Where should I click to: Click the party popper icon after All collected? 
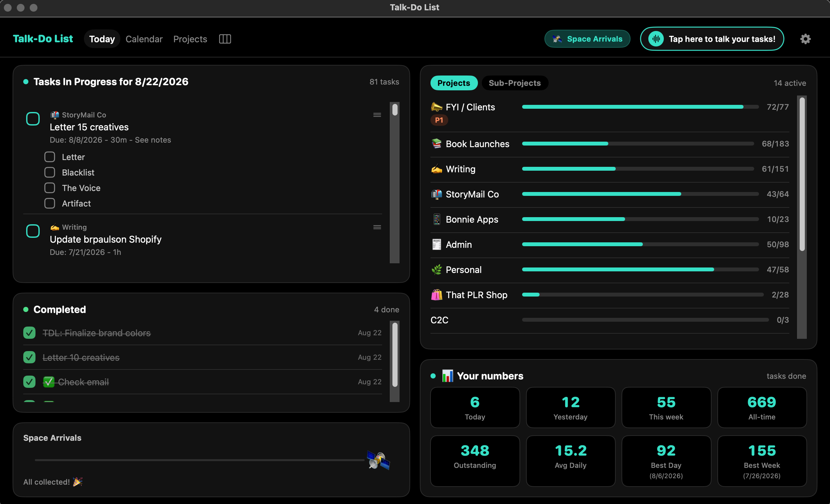[x=78, y=482]
